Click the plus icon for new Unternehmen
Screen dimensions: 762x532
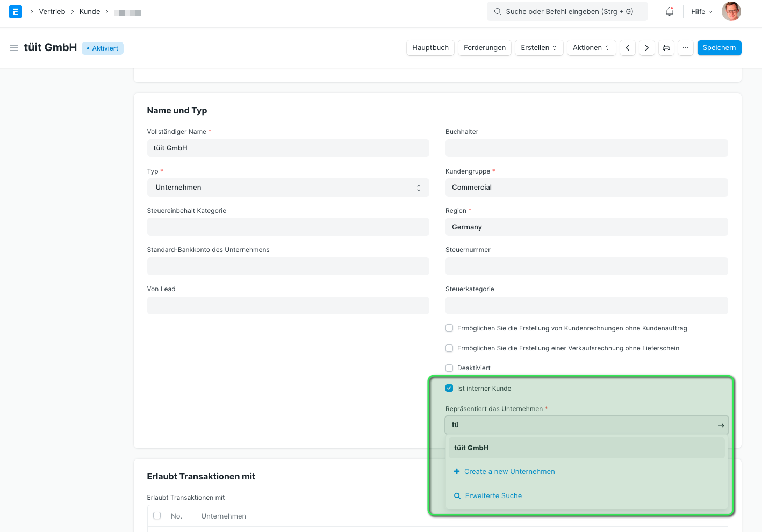(x=457, y=471)
